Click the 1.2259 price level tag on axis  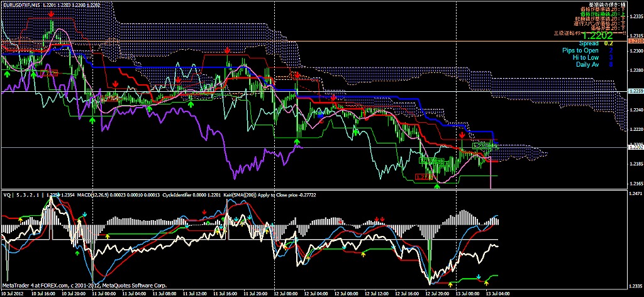pos(635,92)
